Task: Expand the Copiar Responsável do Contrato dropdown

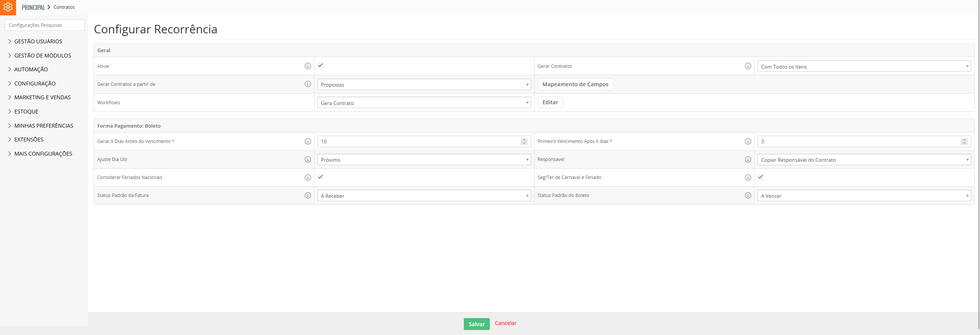Action: tap(864, 159)
